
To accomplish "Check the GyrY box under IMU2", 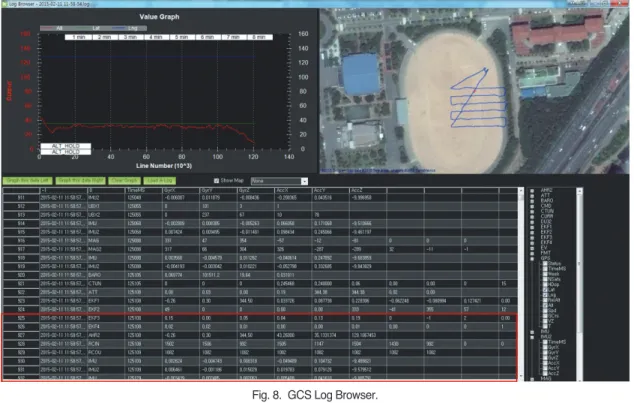I will [545, 352].
